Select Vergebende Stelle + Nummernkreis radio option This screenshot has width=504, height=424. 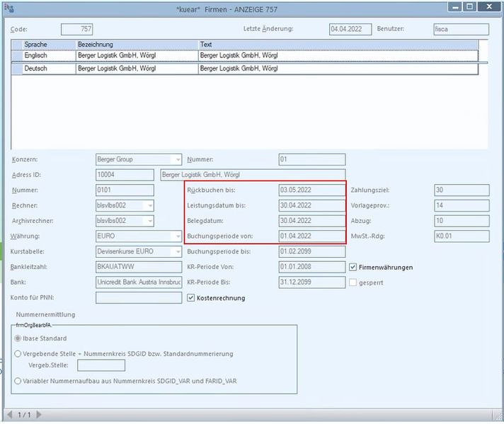(x=18, y=354)
